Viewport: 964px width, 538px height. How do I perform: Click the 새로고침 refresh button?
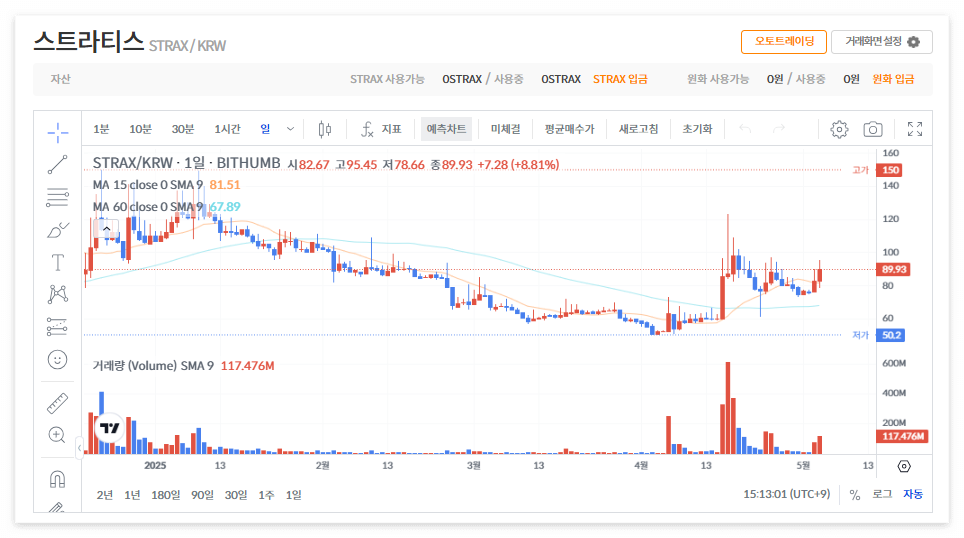tap(638, 129)
